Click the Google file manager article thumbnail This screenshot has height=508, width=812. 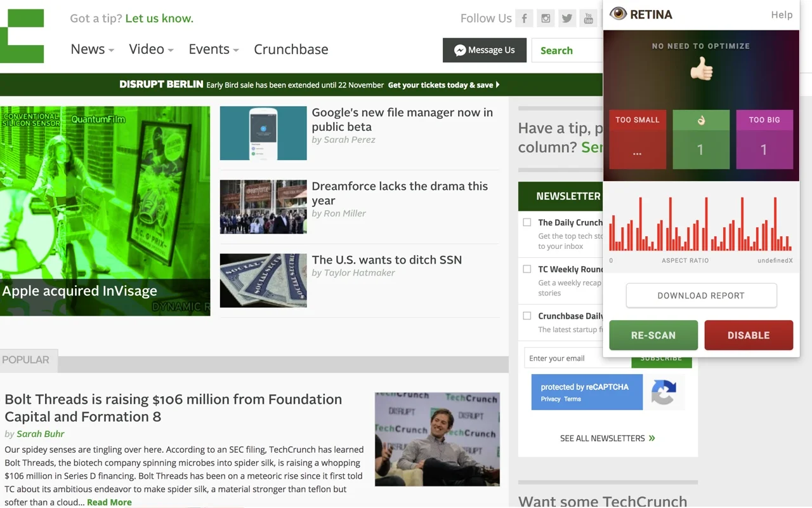pos(263,133)
